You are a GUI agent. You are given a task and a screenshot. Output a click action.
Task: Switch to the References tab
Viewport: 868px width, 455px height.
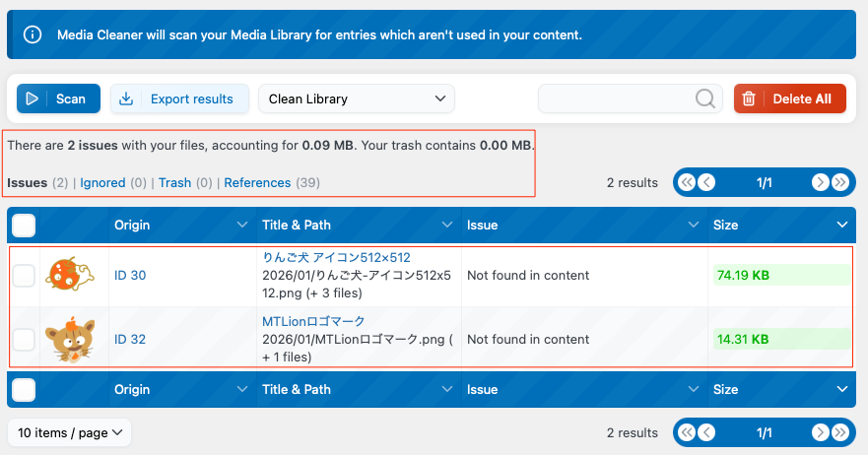tap(257, 182)
